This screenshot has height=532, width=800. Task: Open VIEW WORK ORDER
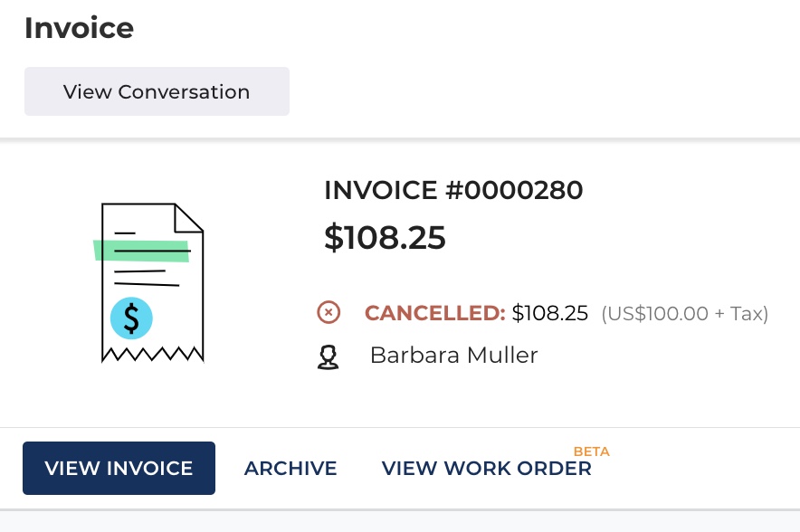486,468
